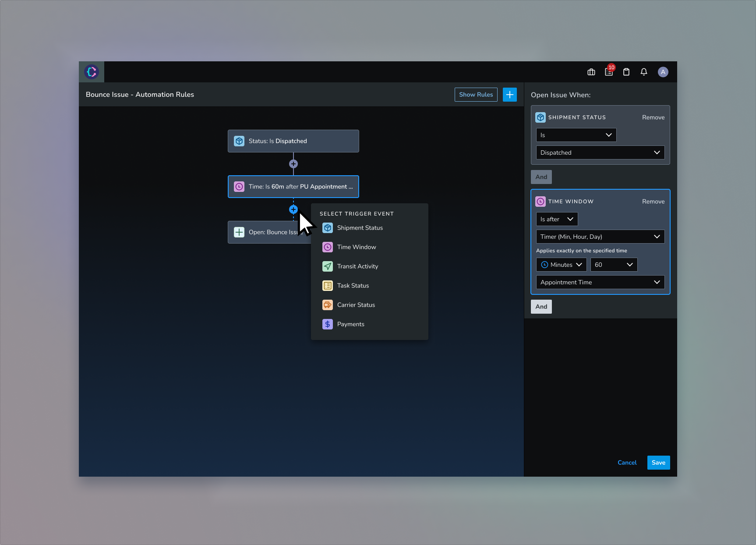Save the automation rule
Screen dimensions: 756x545
pyautogui.click(x=658, y=462)
